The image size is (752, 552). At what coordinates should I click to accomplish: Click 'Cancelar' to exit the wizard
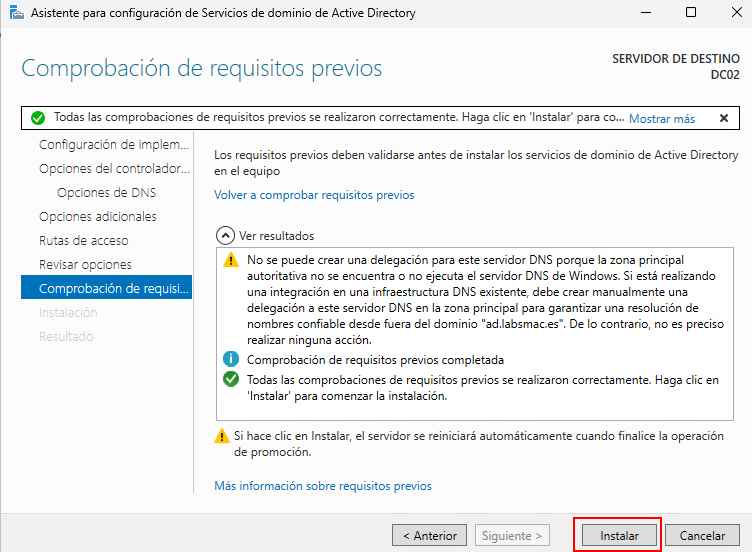[x=702, y=535]
